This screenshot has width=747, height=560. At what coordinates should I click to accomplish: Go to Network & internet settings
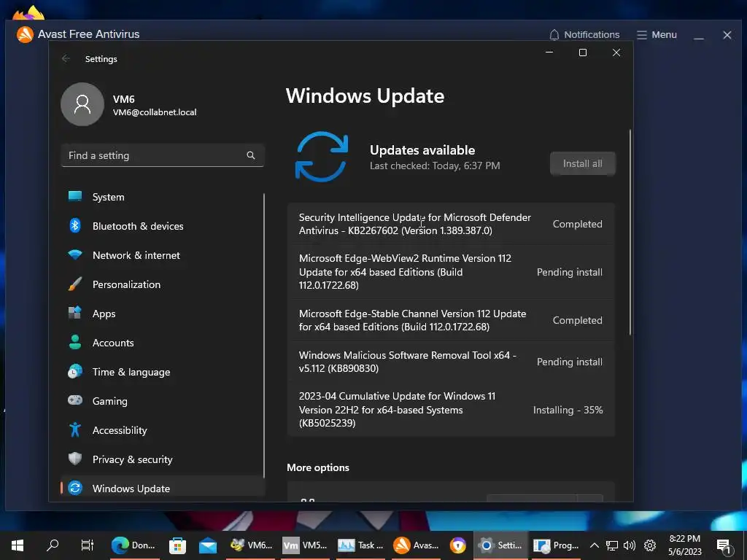pyautogui.click(x=162, y=255)
